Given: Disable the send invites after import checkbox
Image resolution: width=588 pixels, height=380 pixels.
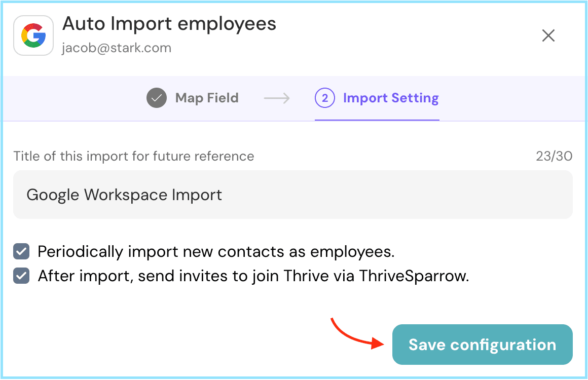Looking at the screenshot, I should pos(21,276).
